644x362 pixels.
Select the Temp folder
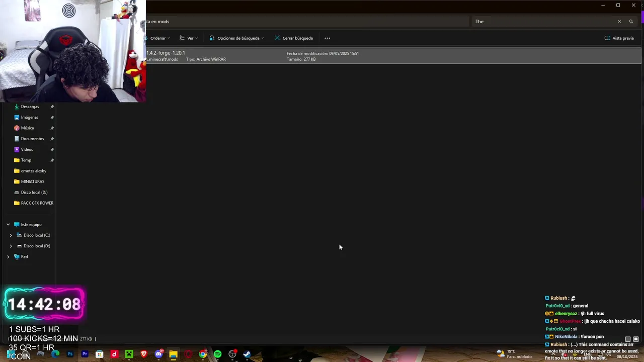(26, 160)
